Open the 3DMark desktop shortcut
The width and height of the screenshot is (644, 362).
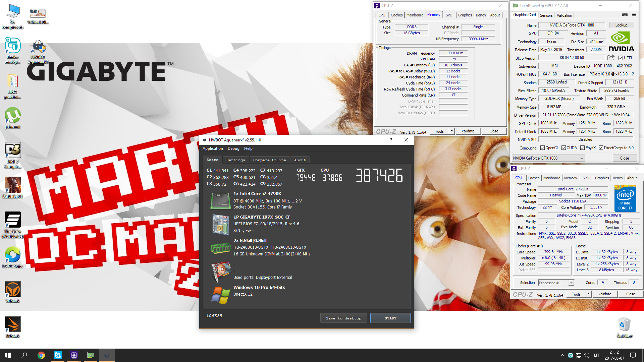[13, 327]
